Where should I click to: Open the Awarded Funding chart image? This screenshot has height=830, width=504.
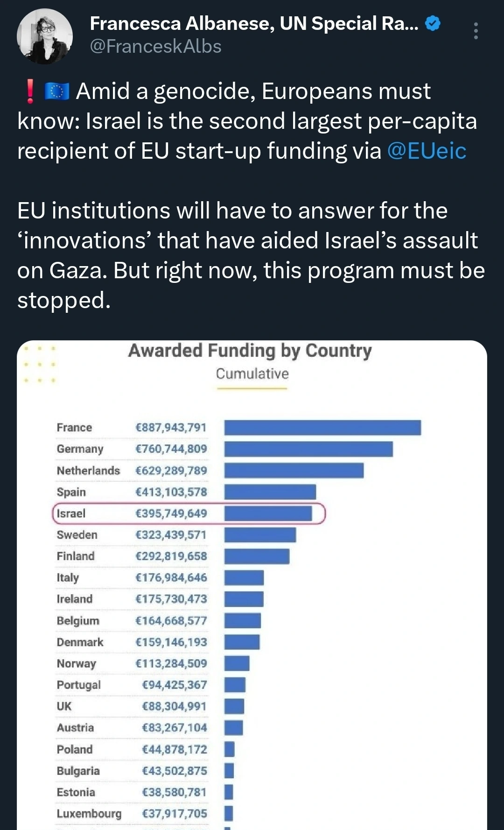tap(252, 585)
